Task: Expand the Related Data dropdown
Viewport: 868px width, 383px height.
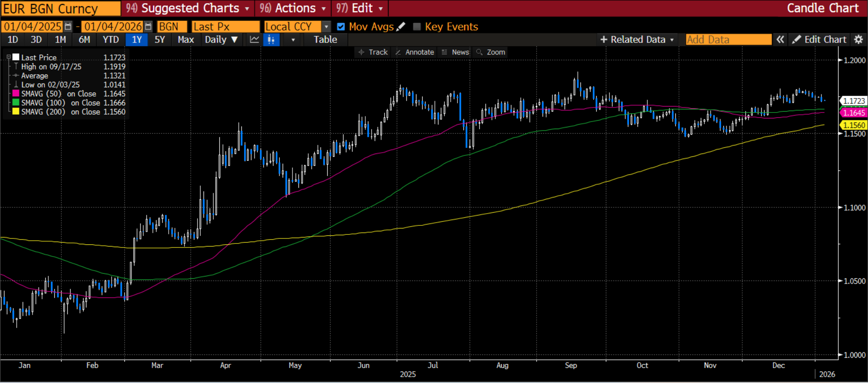Action: (x=637, y=40)
